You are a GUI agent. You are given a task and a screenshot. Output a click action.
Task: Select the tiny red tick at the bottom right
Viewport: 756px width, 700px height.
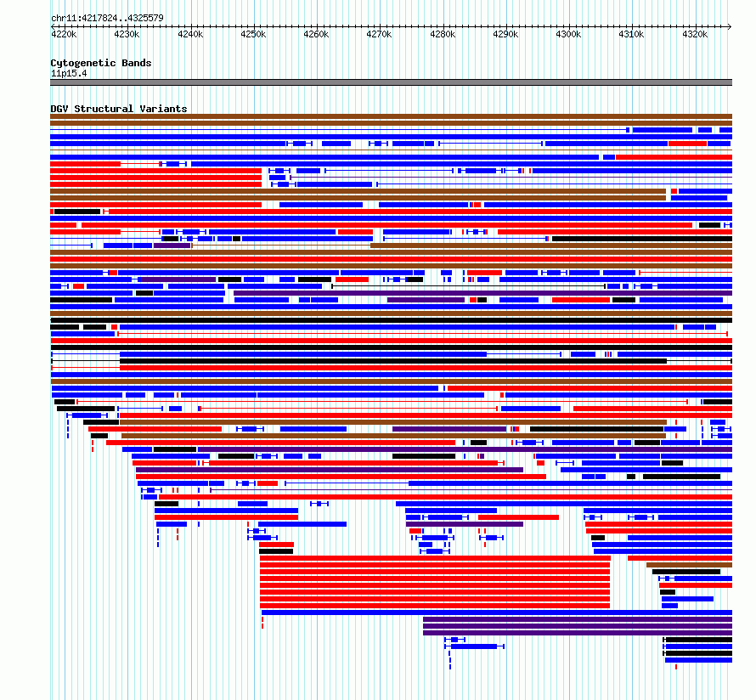(x=676, y=667)
